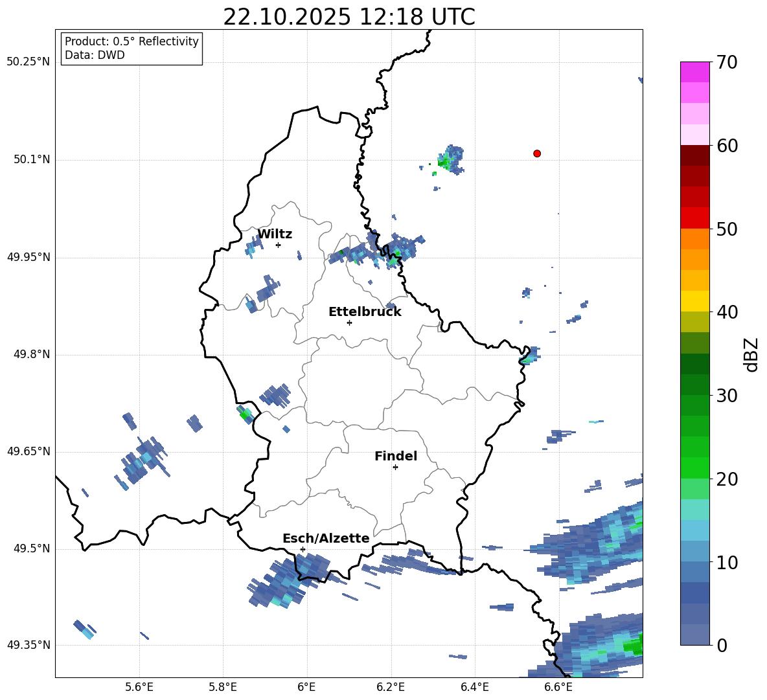Click the 49.35°N latitude label
767x700 pixels.
point(29,645)
